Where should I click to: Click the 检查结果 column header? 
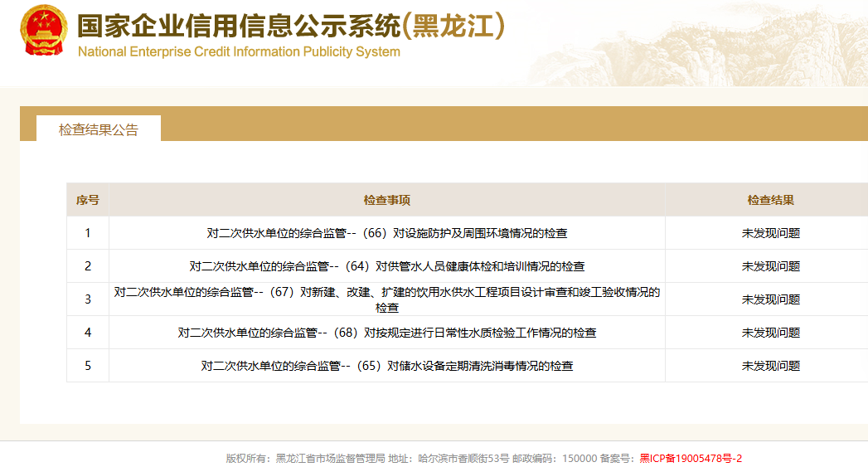(x=770, y=200)
